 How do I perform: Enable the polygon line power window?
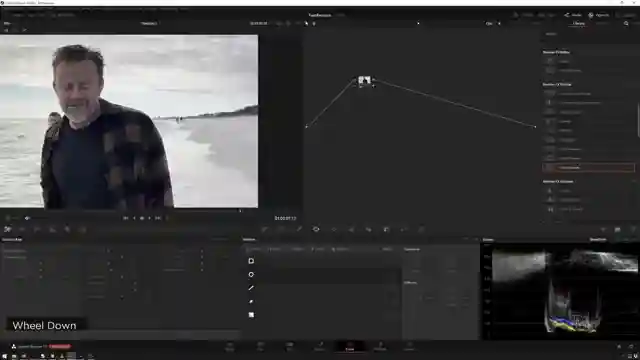pos(251,288)
